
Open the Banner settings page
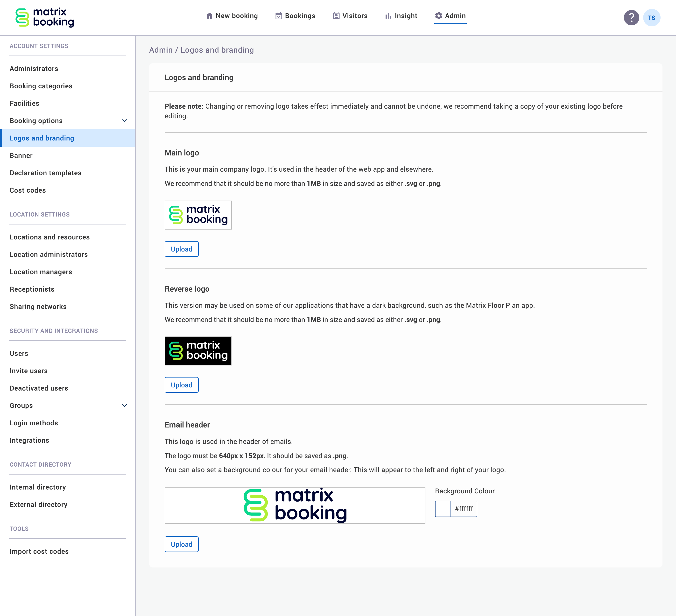click(21, 156)
